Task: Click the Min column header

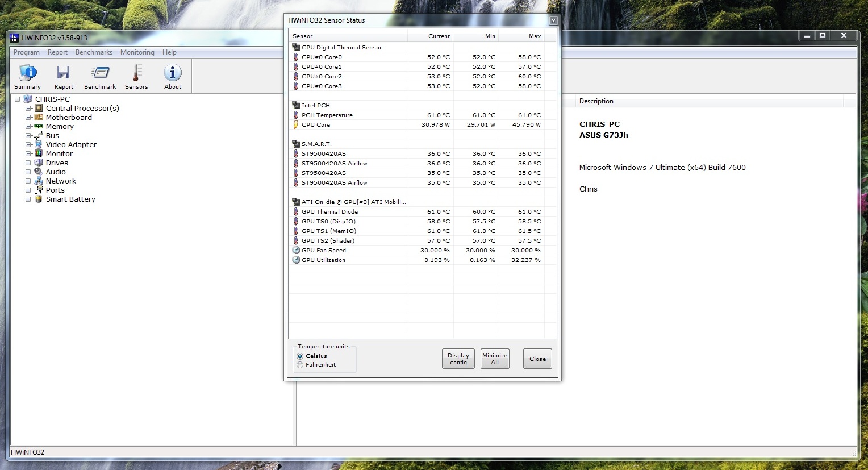Action: tap(476, 36)
